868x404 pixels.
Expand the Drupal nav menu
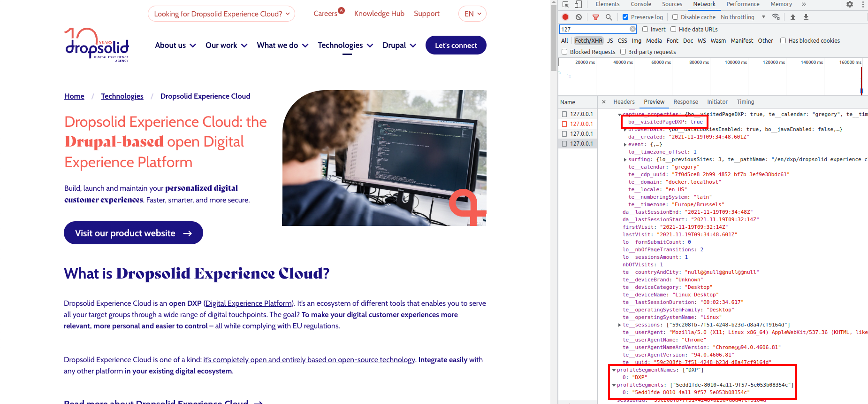(x=399, y=45)
